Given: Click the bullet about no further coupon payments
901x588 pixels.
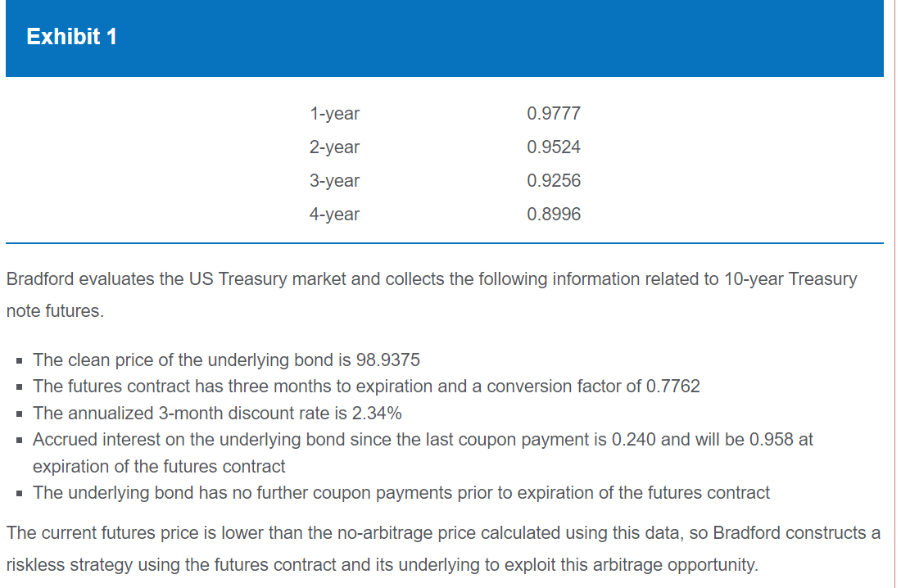Looking at the screenshot, I should point(401,493).
